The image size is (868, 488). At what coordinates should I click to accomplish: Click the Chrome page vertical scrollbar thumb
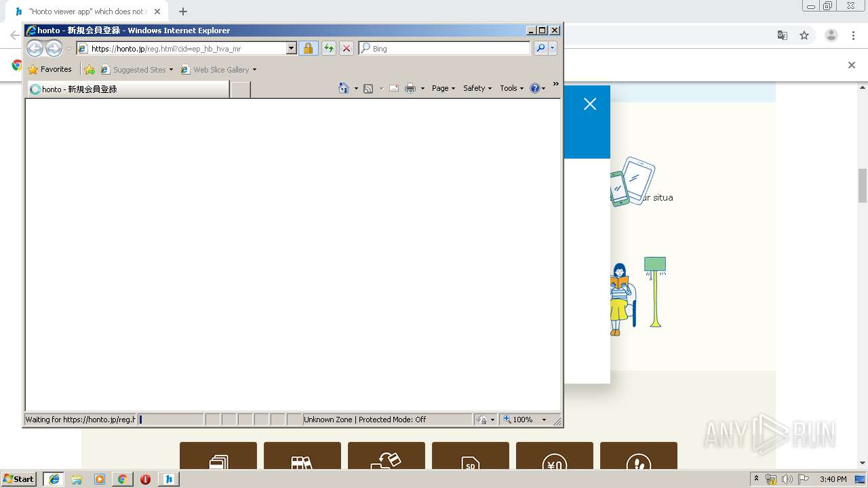point(863,186)
